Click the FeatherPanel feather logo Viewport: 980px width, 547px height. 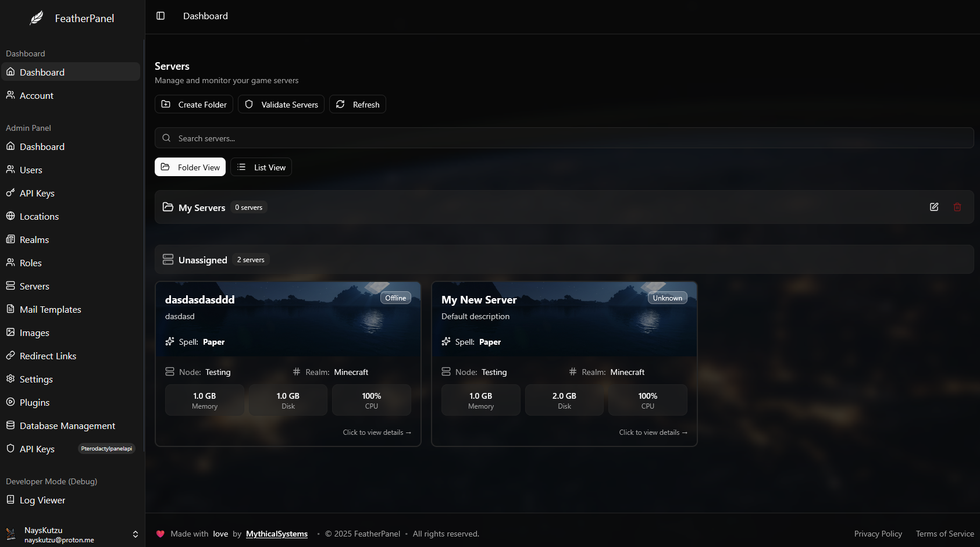click(x=37, y=18)
